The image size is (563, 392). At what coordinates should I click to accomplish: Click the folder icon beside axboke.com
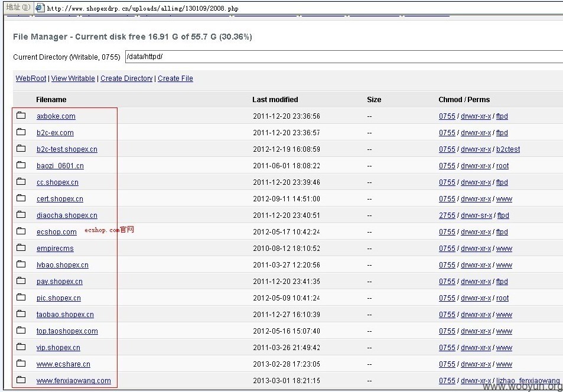click(x=21, y=115)
